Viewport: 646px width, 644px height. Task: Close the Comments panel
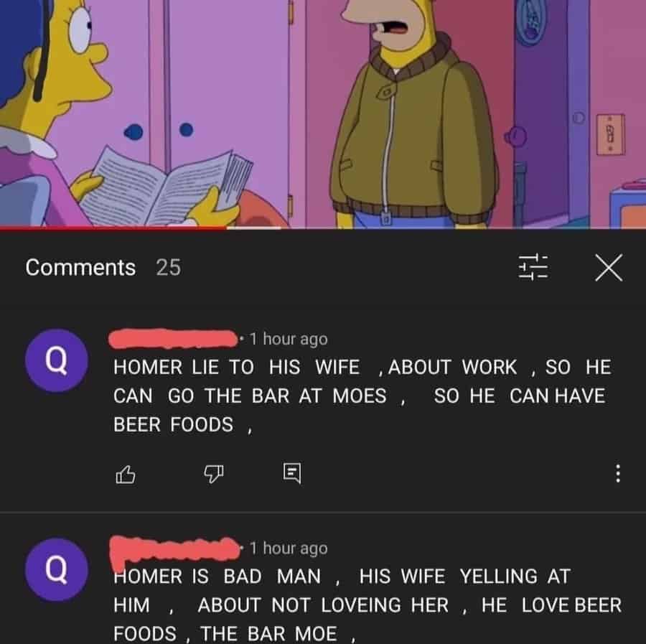click(609, 268)
